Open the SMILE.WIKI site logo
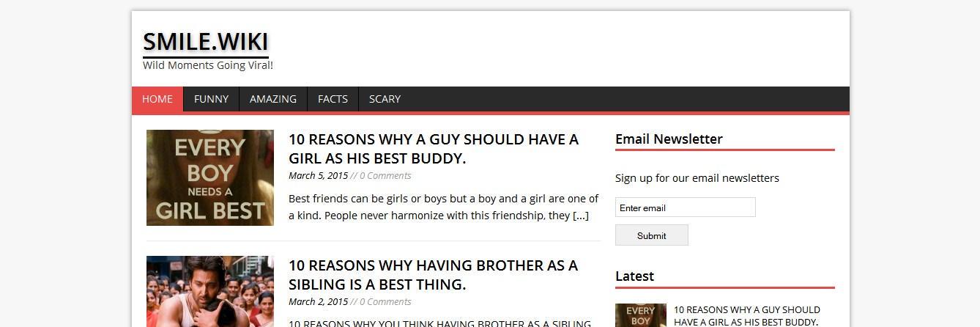The width and height of the screenshot is (980, 327). 206,41
